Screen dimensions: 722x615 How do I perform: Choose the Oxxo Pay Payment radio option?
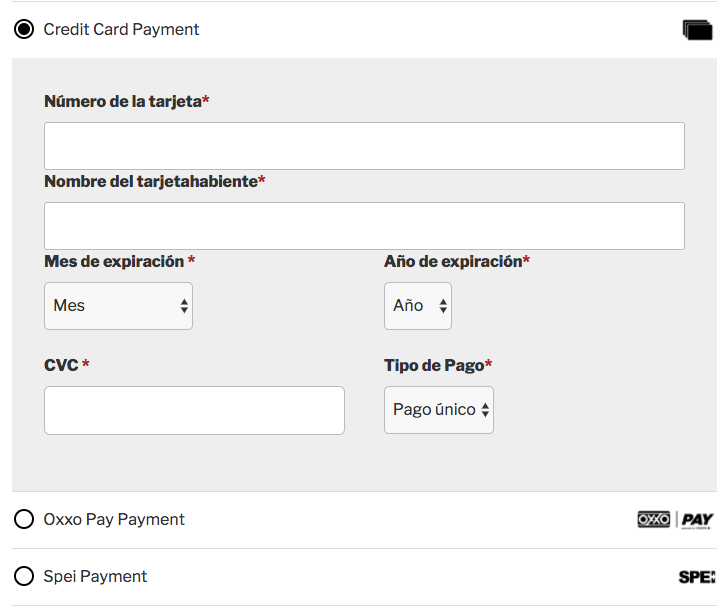(24, 519)
